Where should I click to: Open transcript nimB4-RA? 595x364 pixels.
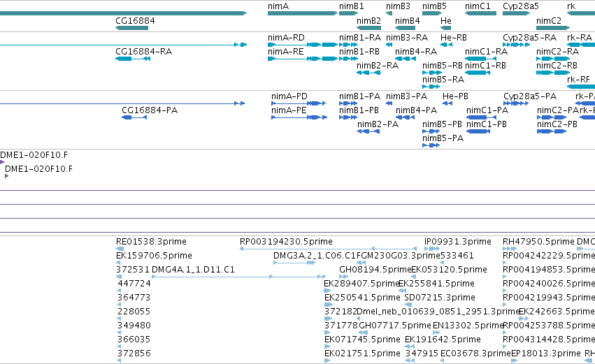click(x=405, y=59)
